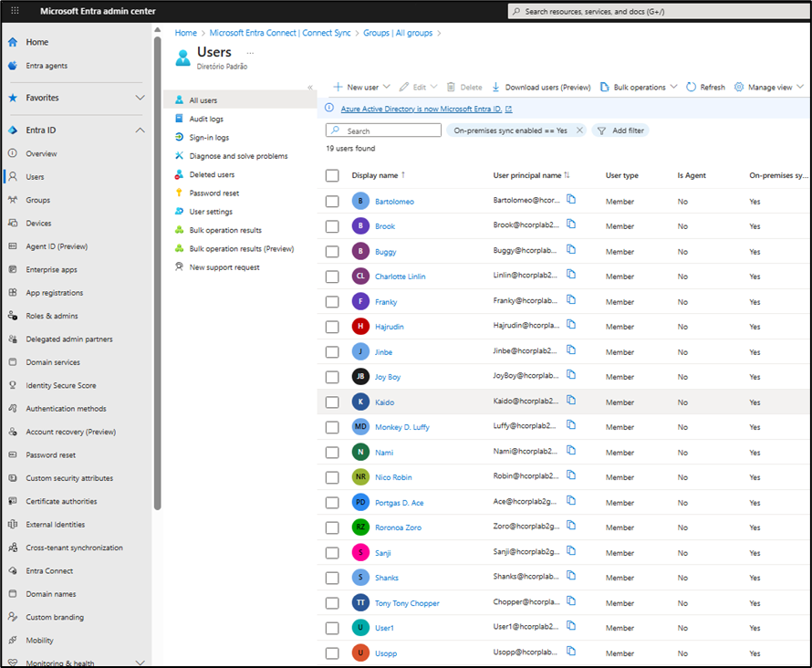Click Kaido's avatar icon
Image resolution: width=812 pixels, height=668 pixels.
point(360,402)
